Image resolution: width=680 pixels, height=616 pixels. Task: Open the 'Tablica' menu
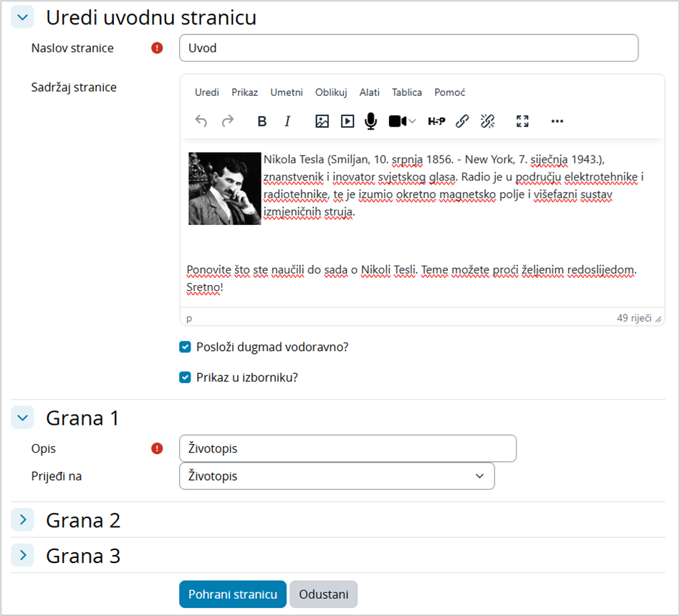406,92
